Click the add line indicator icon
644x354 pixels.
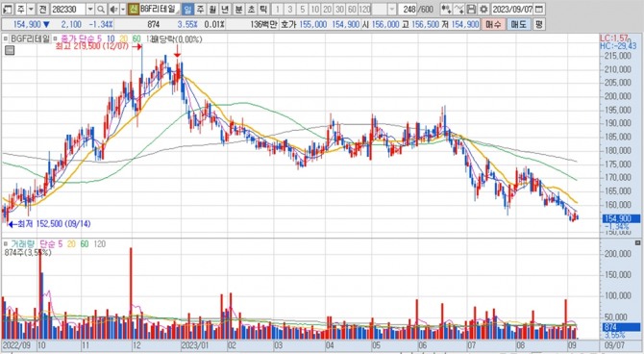[459, 9]
